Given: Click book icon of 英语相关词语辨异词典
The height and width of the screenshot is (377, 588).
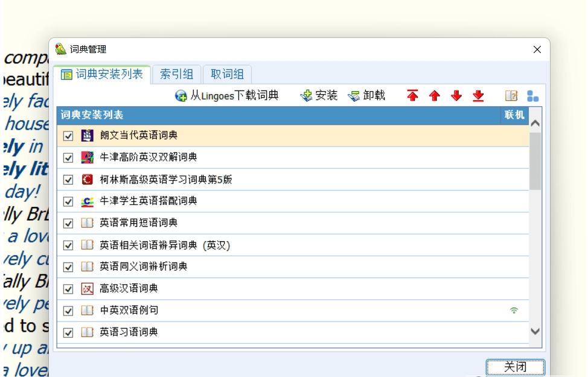Looking at the screenshot, I should (88, 245).
